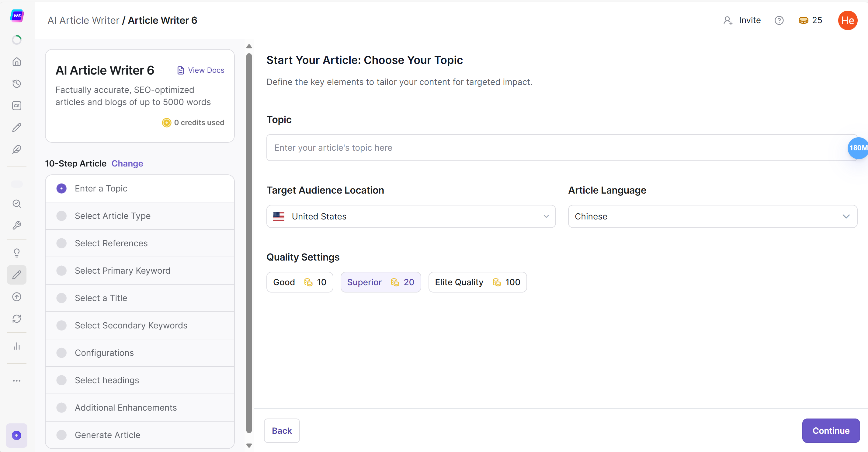Open the View Docs link
This screenshot has width=868, height=452.
[x=201, y=70]
